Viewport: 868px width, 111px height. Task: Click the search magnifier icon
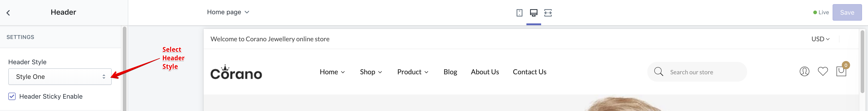click(x=658, y=72)
